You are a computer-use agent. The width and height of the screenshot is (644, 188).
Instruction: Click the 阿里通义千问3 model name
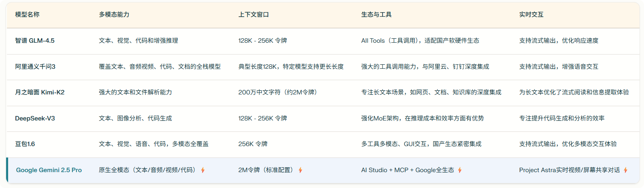click(x=35, y=66)
